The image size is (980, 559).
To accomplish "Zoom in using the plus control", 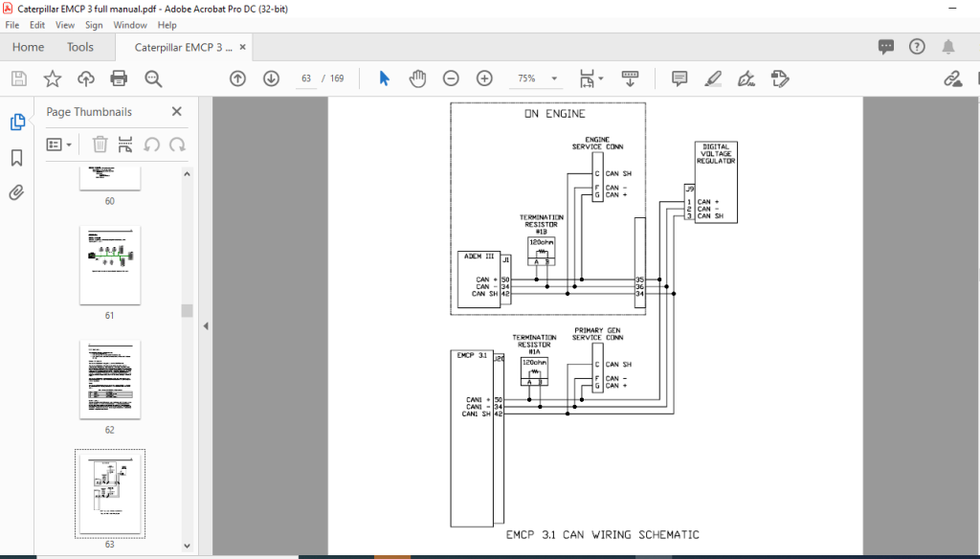I will click(x=483, y=78).
